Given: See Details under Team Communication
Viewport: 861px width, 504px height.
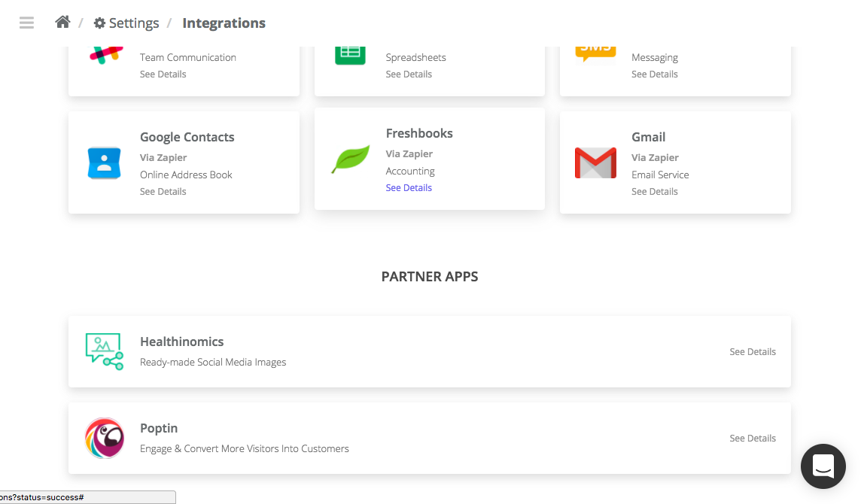Looking at the screenshot, I should coord(163,74).
